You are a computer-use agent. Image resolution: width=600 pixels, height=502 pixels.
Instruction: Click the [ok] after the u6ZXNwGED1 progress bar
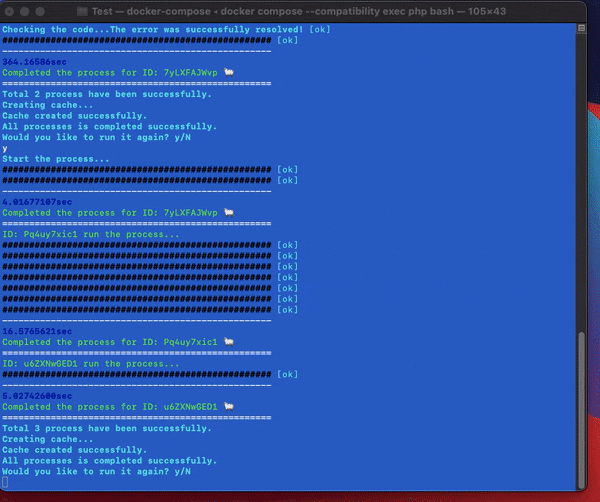click(287, 374)
